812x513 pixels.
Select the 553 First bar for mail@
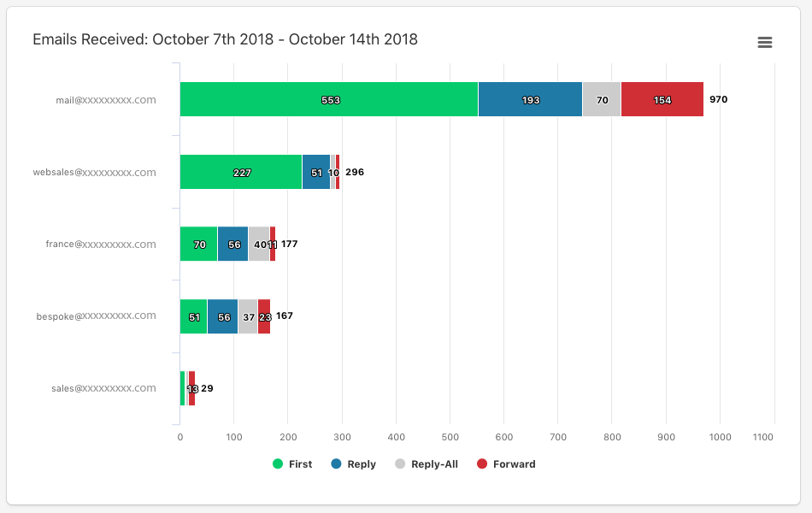pyautogui.click(x=329, y=99)
